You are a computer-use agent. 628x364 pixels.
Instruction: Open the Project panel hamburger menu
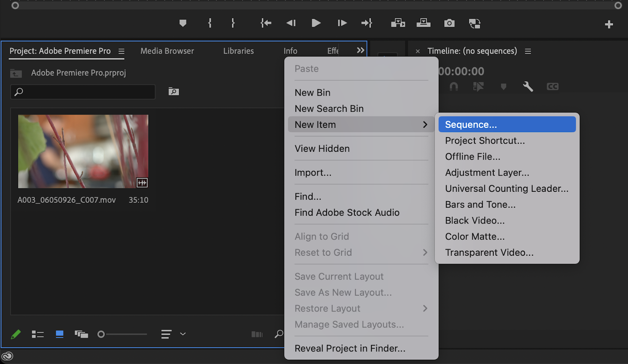pos(122,51)
